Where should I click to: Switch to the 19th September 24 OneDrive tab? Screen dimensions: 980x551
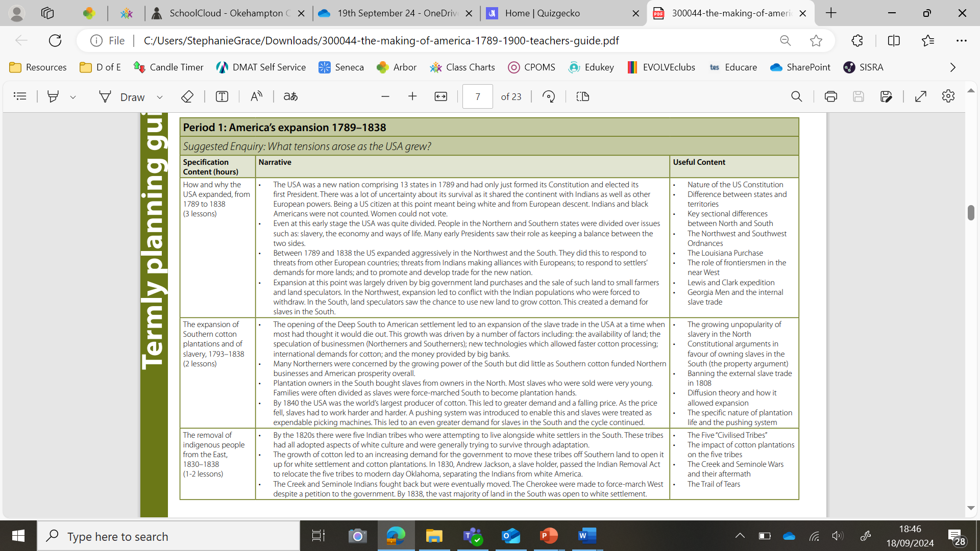(396, 13)
